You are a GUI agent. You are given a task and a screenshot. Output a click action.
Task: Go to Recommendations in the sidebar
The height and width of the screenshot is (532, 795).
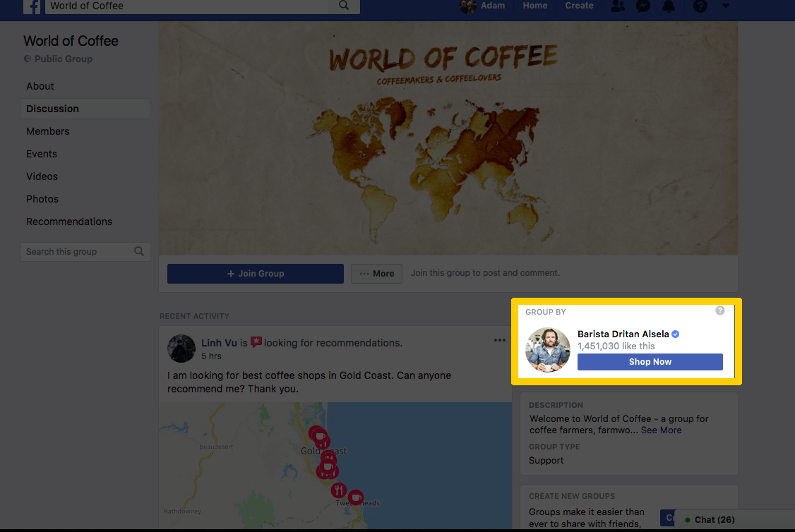(x=69, y=222)
